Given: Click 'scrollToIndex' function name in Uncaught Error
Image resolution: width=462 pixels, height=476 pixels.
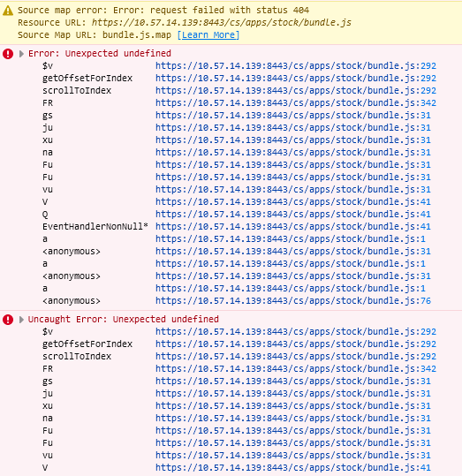Looking at the screenshot, I should [x=77, y=357].
